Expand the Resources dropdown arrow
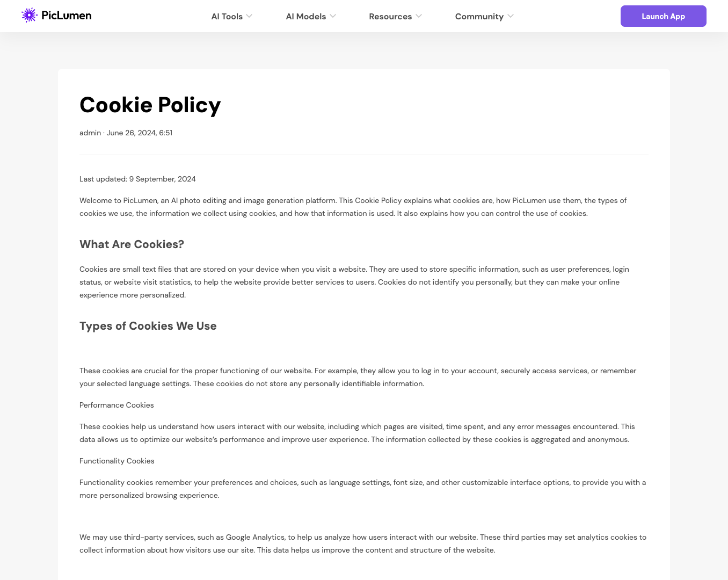Viewport: 728px width, 580px height. point(419,16)
